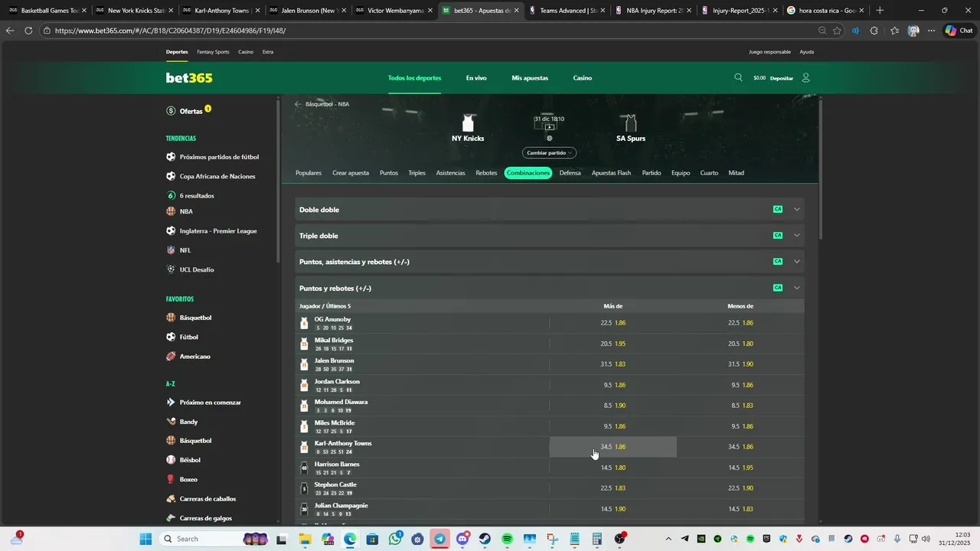Open a new browser tab with plus button
This screenshot has width=980, height=551.
click(x=880, y=11)
